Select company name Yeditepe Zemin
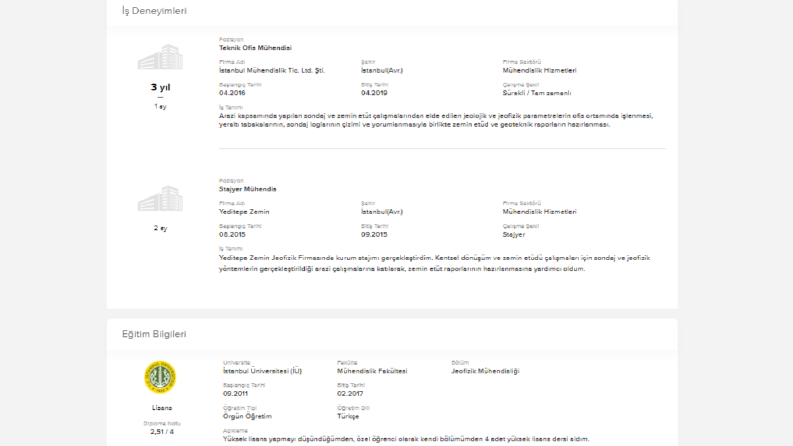The height and width of the screenshot is (446, 793). [244, 212]
